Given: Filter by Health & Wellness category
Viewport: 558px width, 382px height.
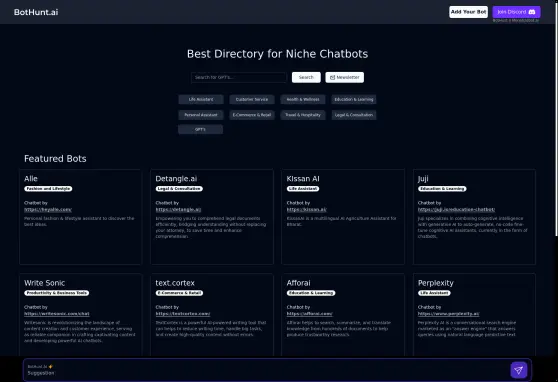Looking at the screenshot, I should pos(303,99).
